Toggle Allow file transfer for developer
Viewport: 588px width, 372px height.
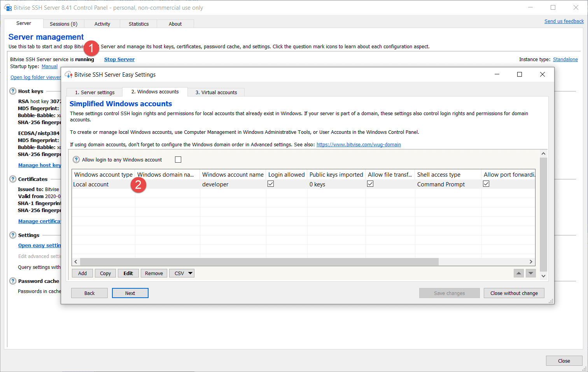pyautogui.click(x=370, y=184)
